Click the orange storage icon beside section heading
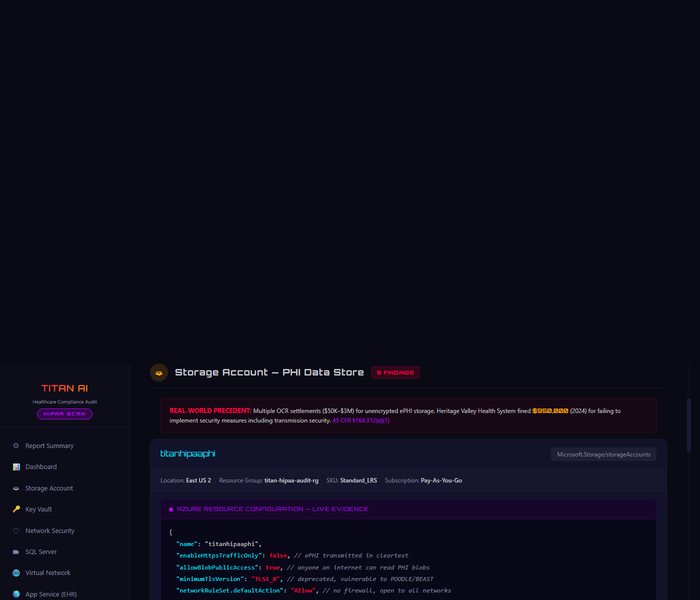This screenshot has width=700, height=600. [159, 372]
